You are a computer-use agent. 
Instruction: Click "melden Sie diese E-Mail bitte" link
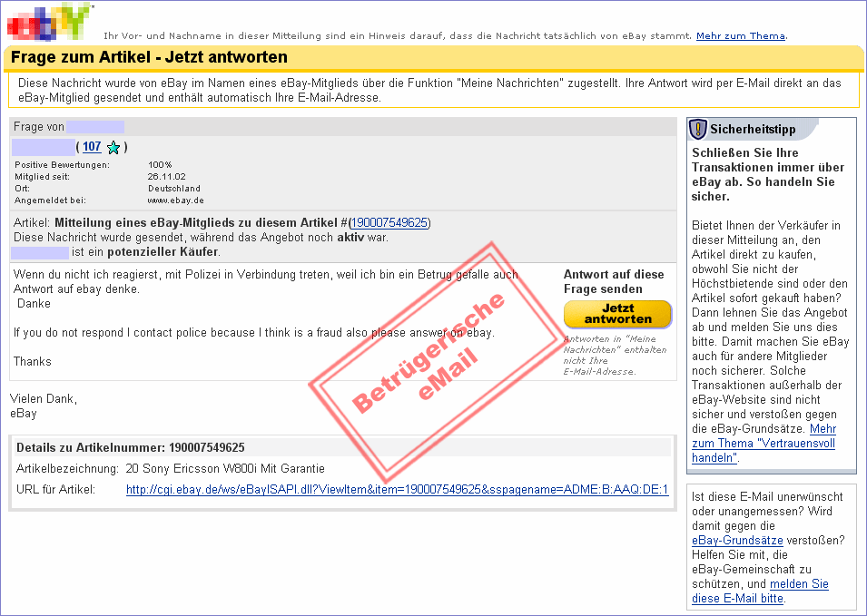pyautogui.click(x=760, y=592)
